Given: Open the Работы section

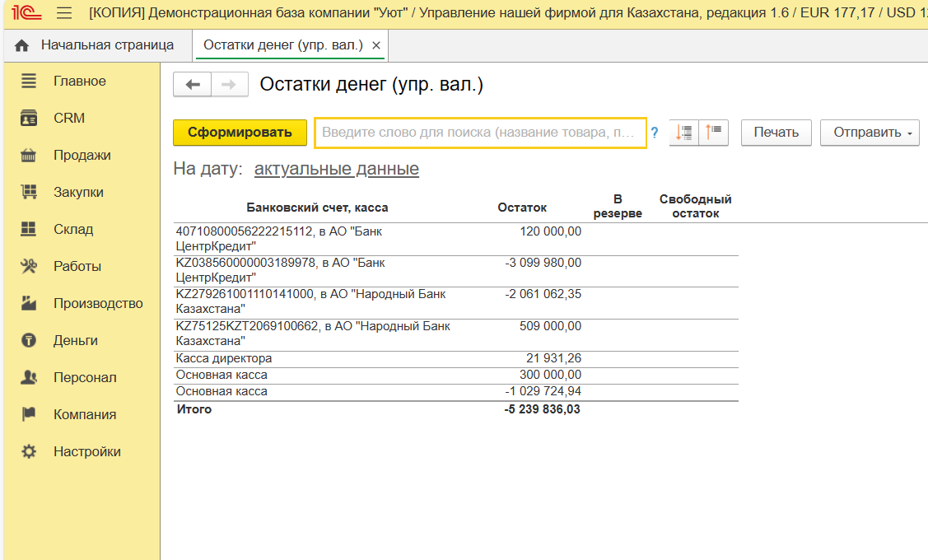Looking at the screenshot, I should click(77, 267).
